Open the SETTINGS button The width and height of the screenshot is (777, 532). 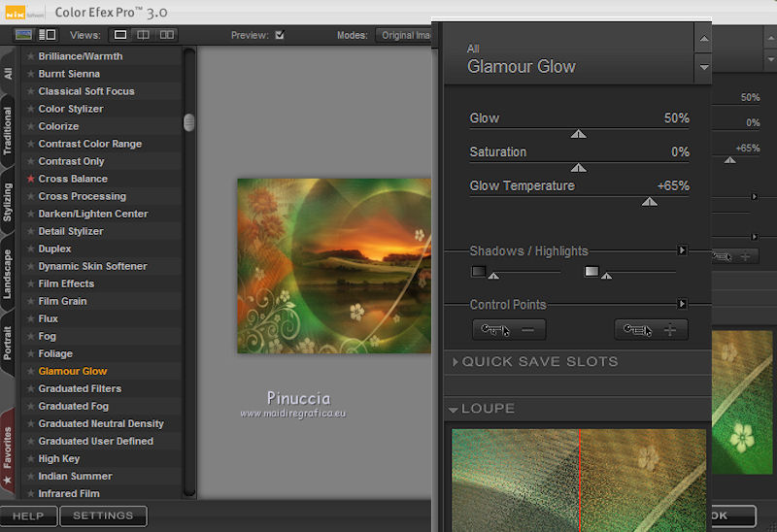pyautogui.click(x=103, y=516)
